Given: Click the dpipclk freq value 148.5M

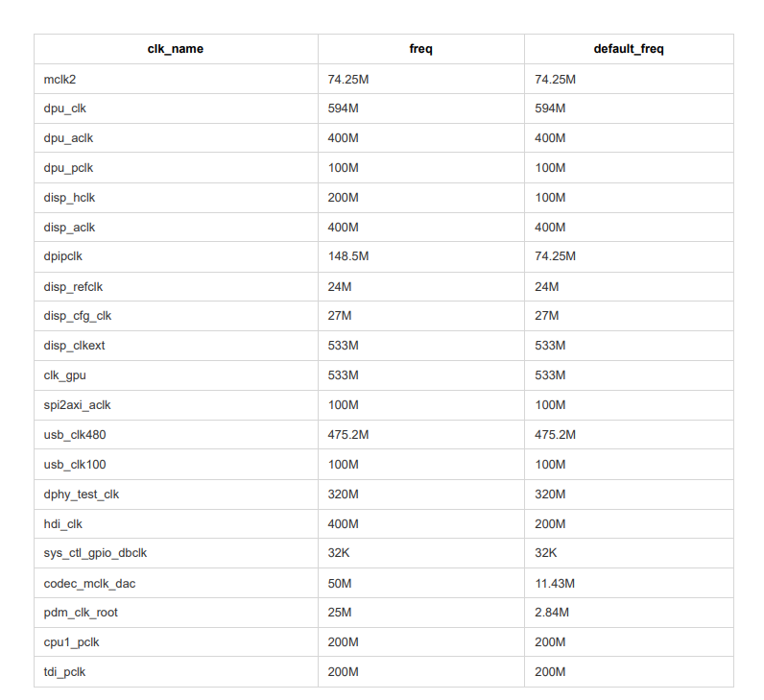Looking at the screenshot, I should point(348,256).
